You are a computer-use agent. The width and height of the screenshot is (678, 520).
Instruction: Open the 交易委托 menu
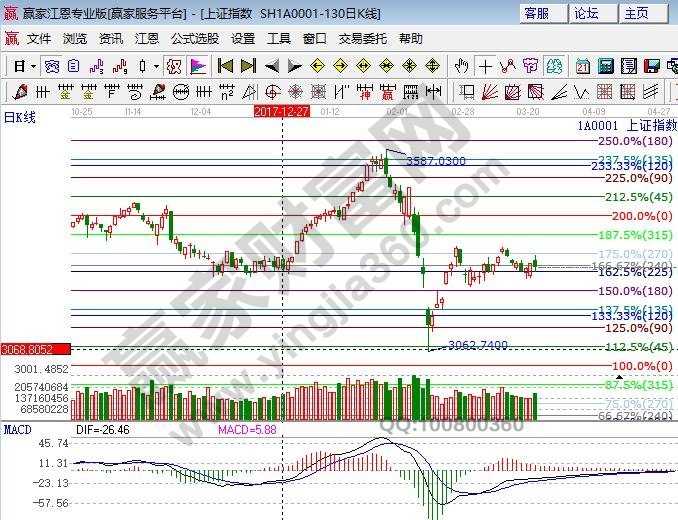point(362,38)
